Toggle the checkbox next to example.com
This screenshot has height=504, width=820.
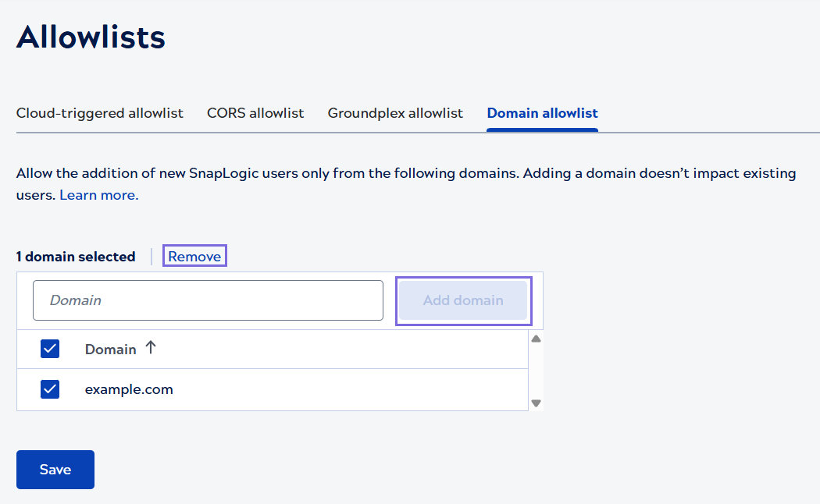[x=50, y=389]
